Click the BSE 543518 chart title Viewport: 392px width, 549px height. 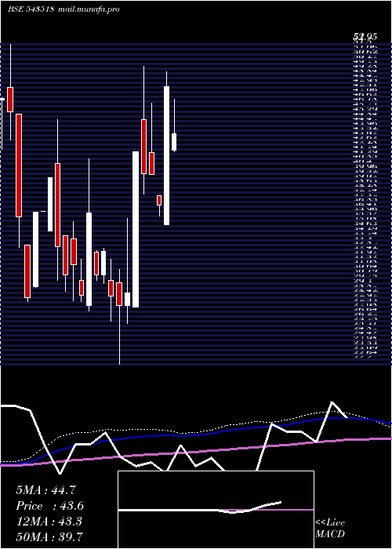[x=31, y=9]
